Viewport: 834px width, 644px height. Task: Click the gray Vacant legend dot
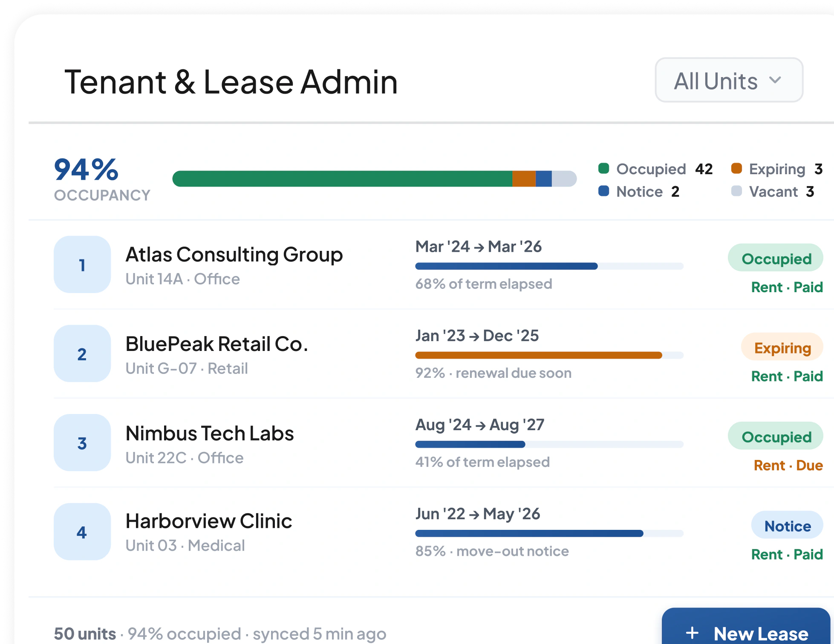(x=736, y=191)
